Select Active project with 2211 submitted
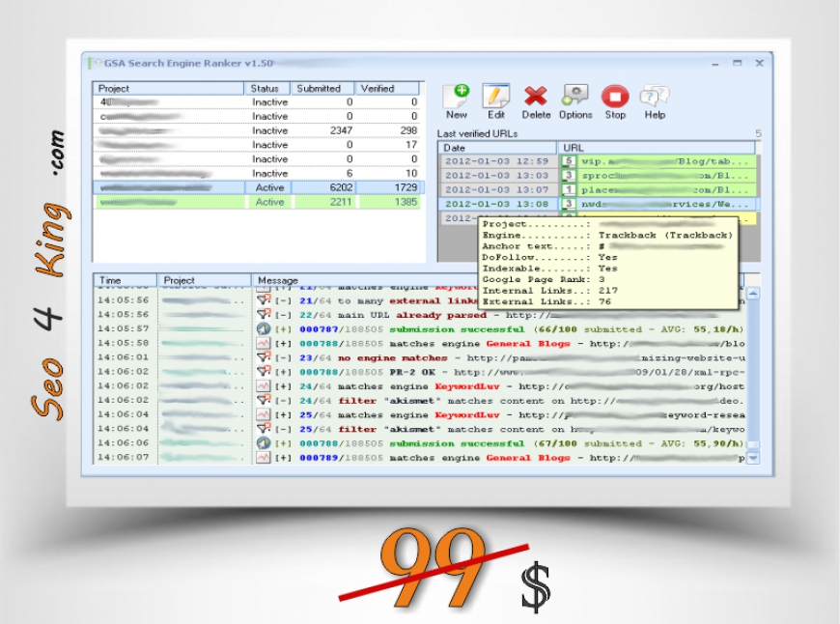 pos(259,202)
